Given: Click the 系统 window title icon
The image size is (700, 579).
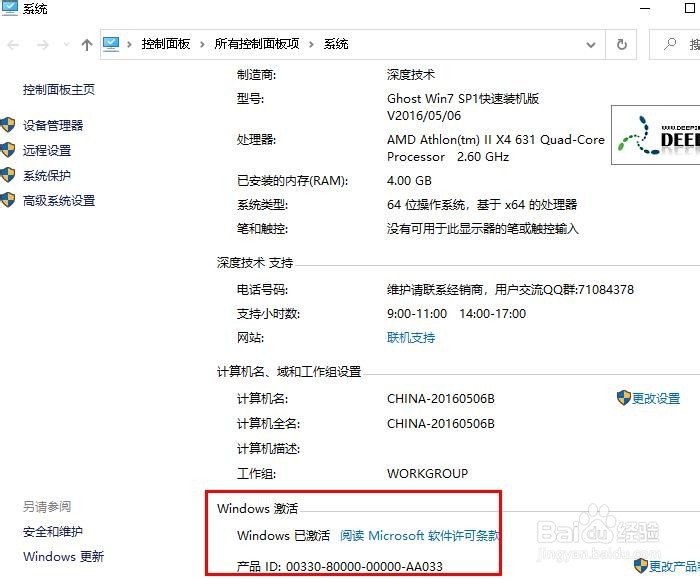Looking at the screenshot, I should click(x=10, y=8).
